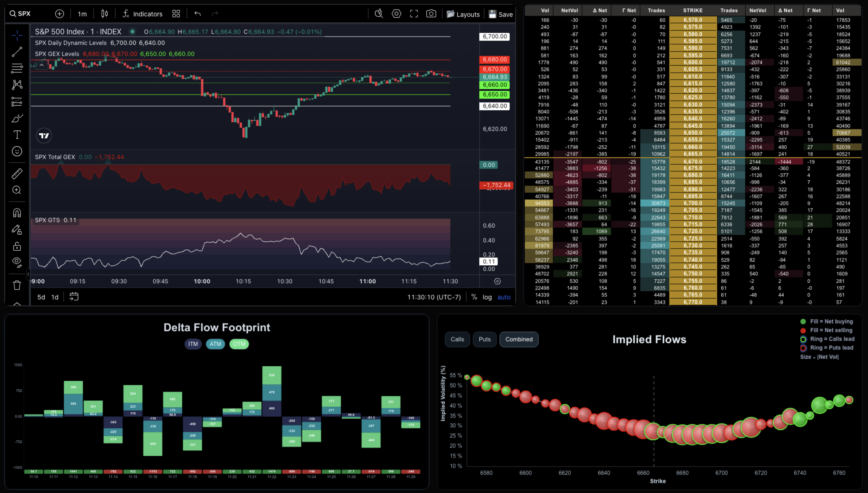Switch Implied Flows to Puts tab
Screen dimensions: 868x493
point(484,339)
